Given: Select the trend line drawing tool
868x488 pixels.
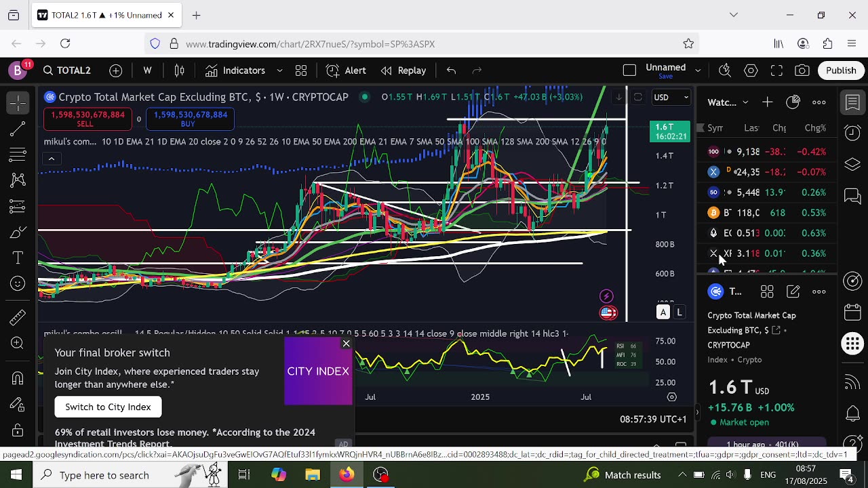Looking at the screenshot, I should click(x=18, y=129).
